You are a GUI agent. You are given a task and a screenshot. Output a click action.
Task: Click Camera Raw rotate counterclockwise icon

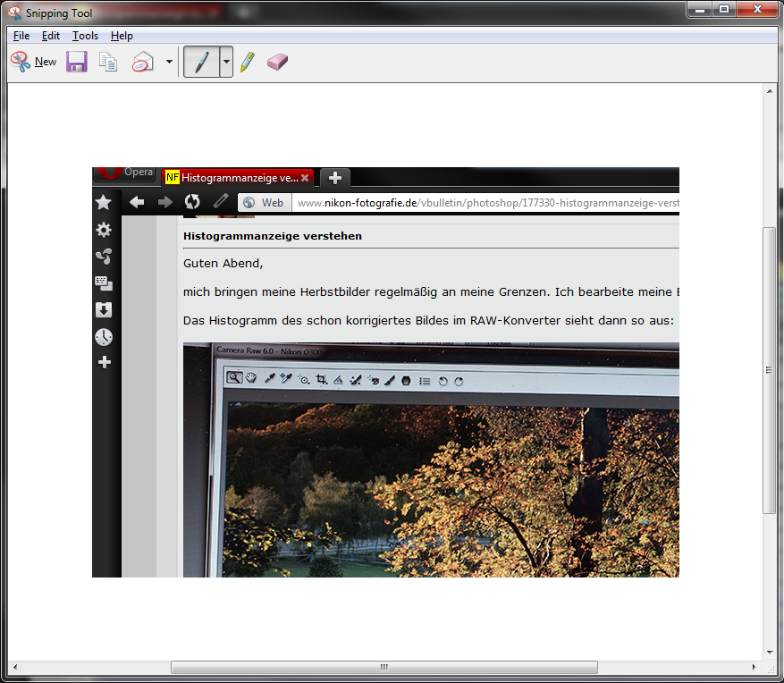(443, 382)
